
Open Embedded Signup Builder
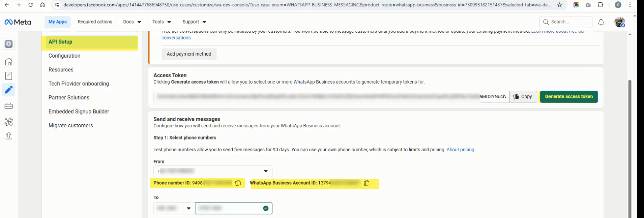click(x=79, y=112)
